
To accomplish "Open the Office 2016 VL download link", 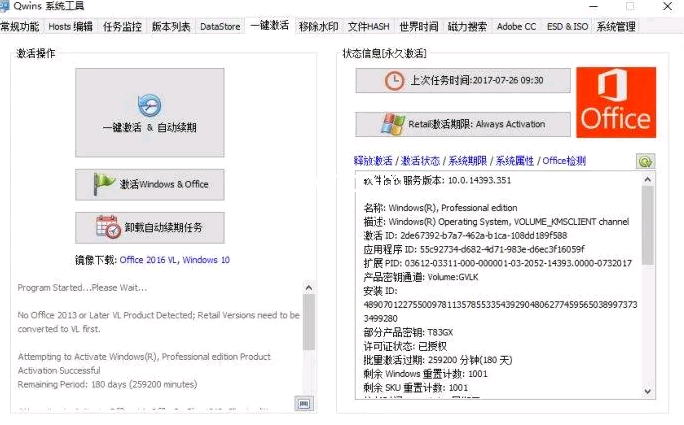I will coord(148,260).
